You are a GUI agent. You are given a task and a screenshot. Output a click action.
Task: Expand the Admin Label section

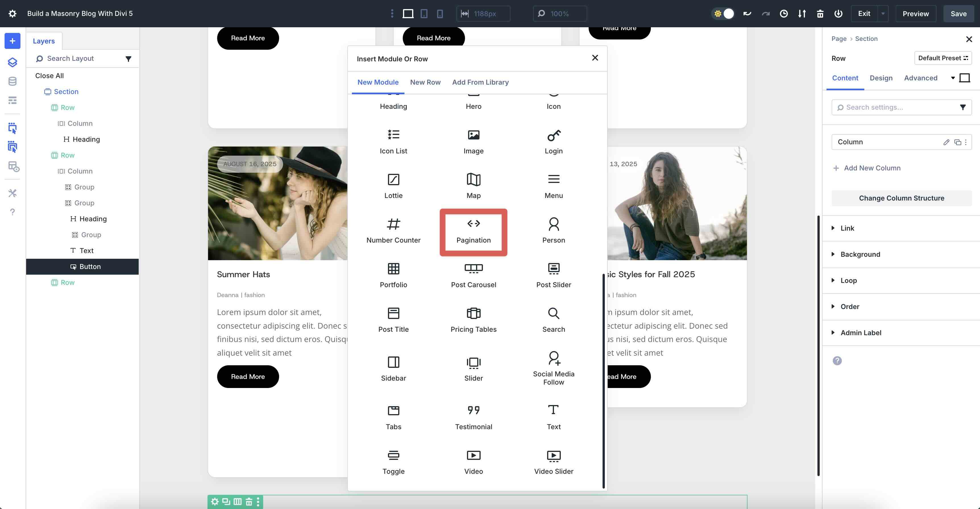(x=861, y=333)
